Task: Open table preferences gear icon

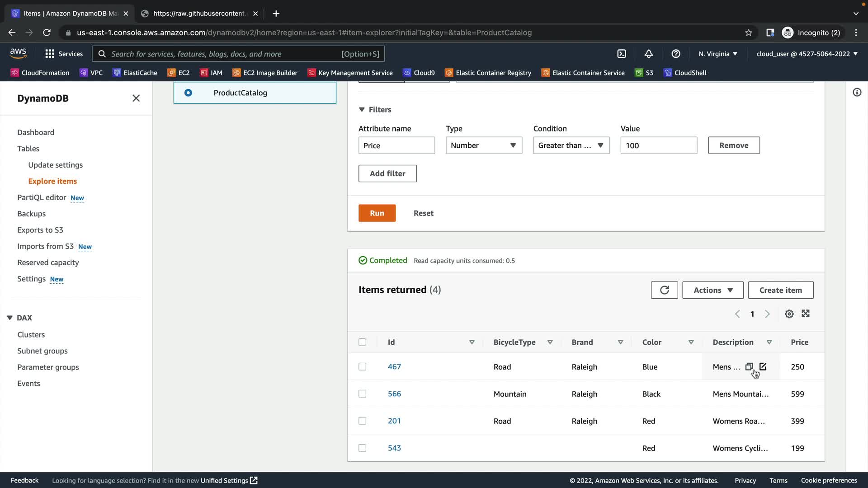Action: click(789, 314)
